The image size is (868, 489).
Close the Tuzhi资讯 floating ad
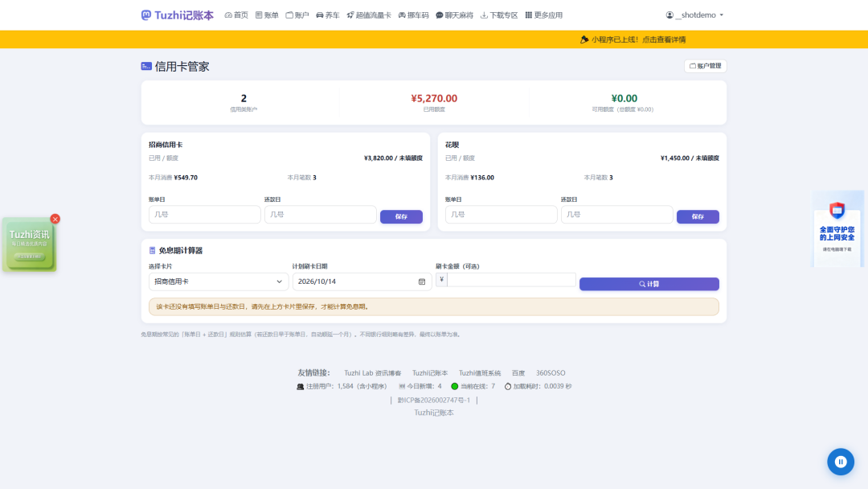point(55,220)
